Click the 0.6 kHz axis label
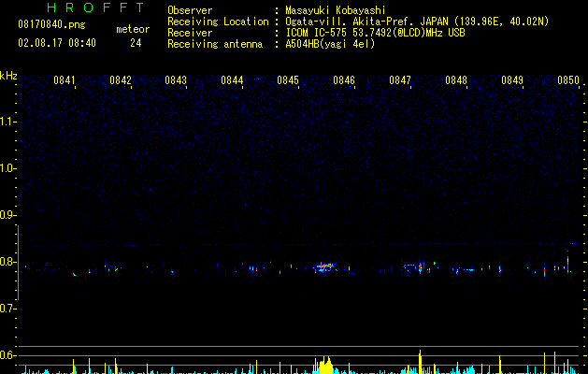The height and width of the screenshot is (374, 588). pos(7,355)
